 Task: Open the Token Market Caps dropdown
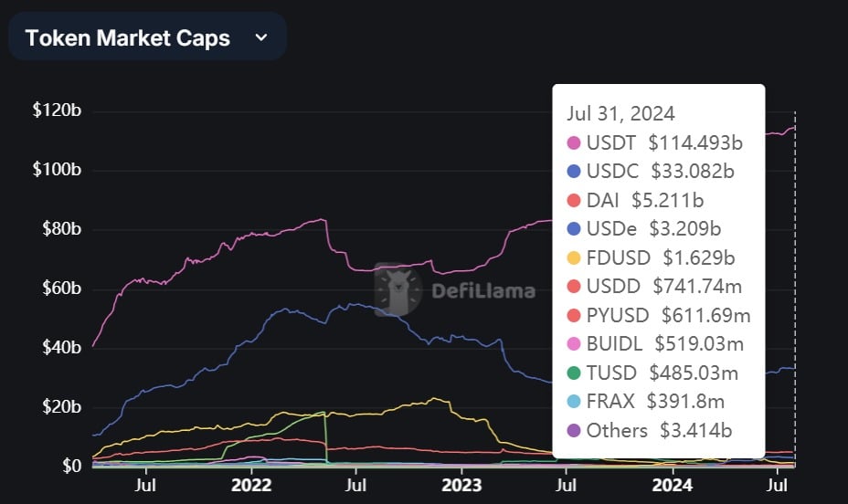tap(147, 37)
